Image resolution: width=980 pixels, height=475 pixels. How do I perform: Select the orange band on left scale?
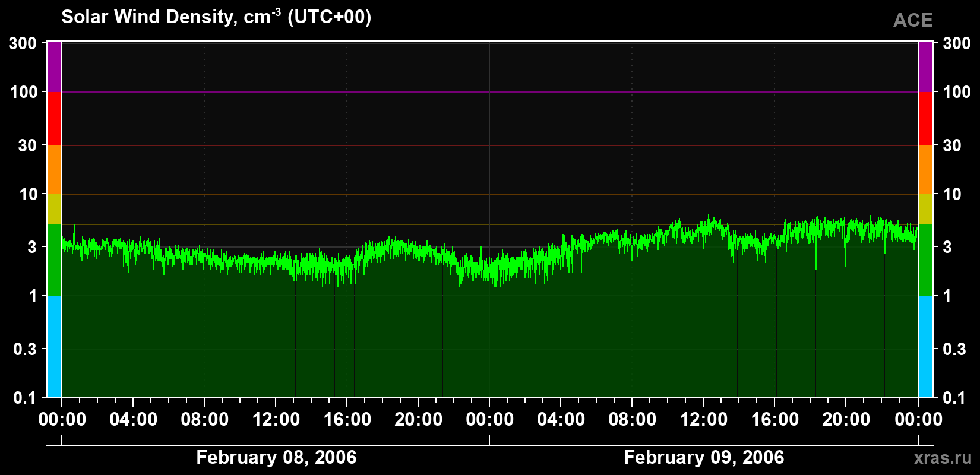pyautogui.click(x=54, y=170)
